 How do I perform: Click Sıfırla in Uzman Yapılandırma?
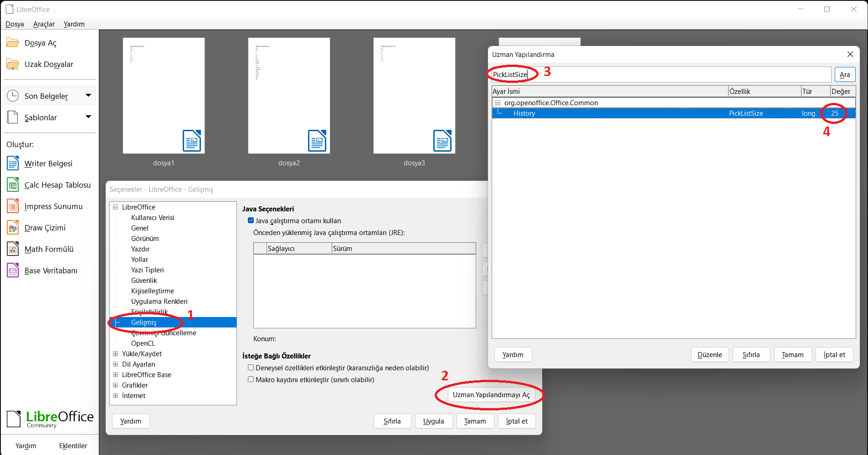[x=751, y=354]
